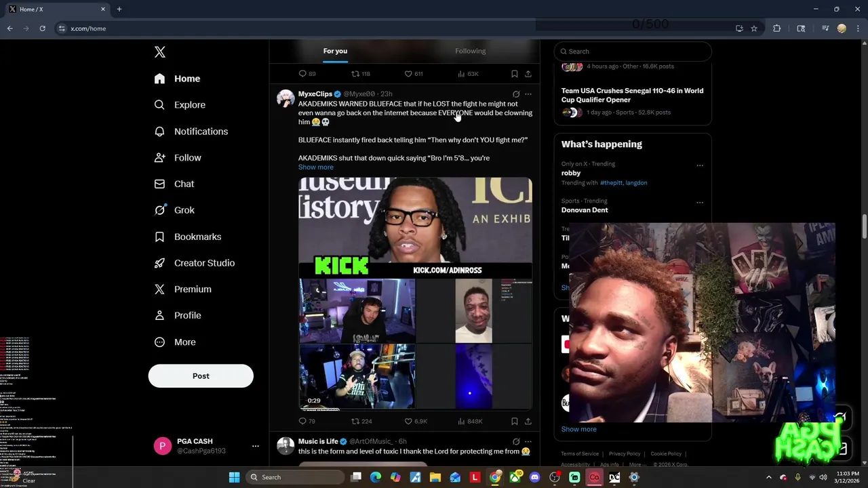Open options for Donovan Dent trend
868x488 pixels.
700,203
